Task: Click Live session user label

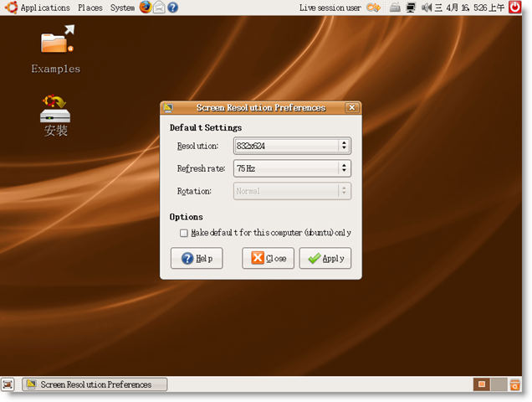Action: tap(330, 8)
